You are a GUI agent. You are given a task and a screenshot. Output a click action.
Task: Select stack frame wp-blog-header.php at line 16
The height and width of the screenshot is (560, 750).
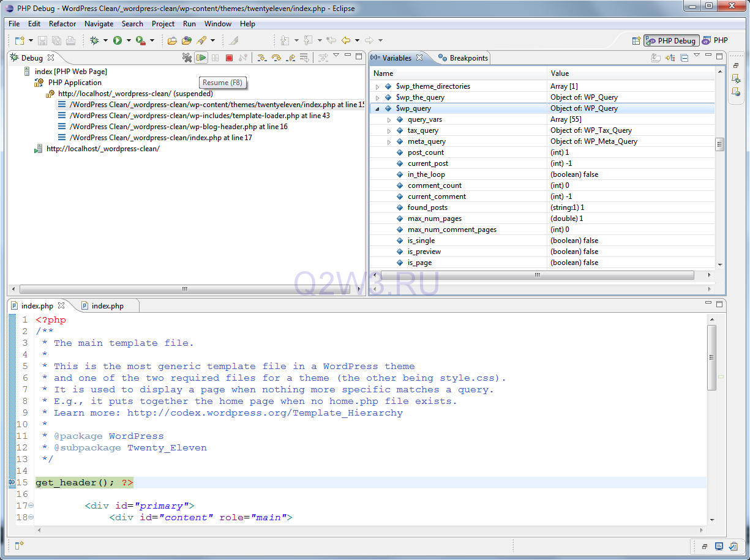(172, 127)
